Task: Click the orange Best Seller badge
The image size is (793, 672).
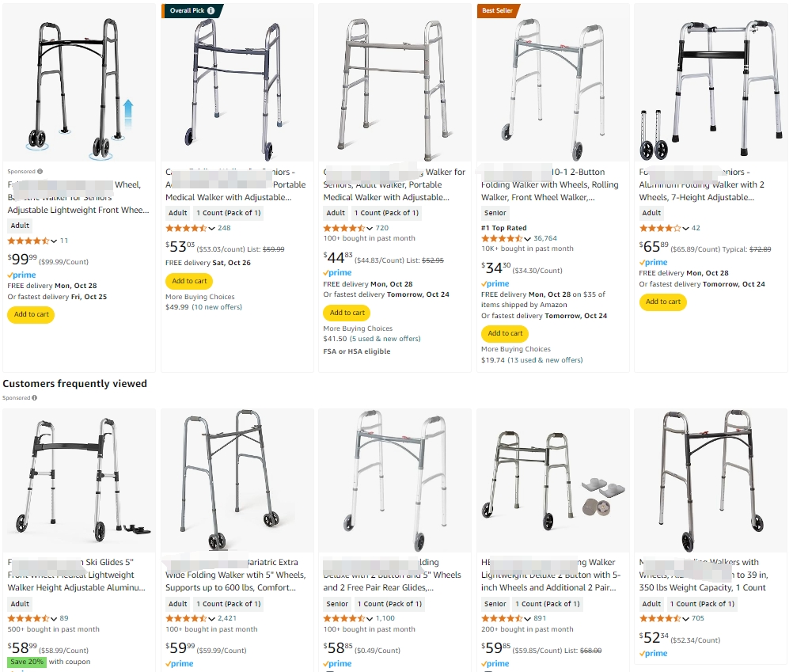Action: [497, 11]
